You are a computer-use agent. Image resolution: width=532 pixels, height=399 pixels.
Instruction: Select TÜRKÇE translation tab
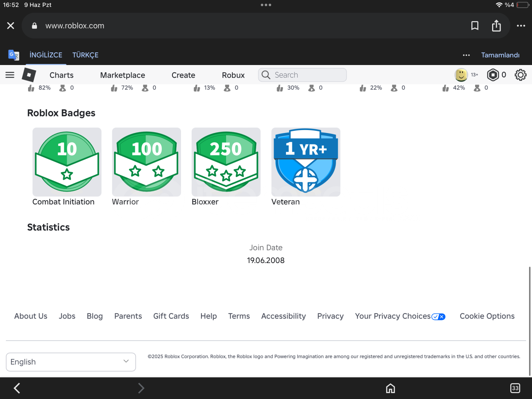pos(85,55)
